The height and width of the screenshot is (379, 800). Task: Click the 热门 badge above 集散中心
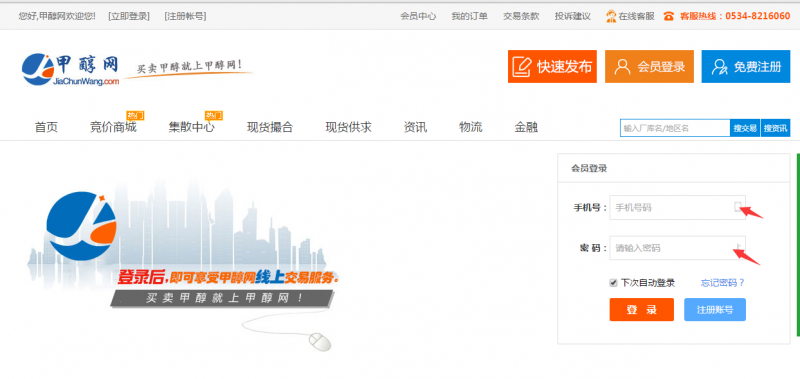point(213,115)
